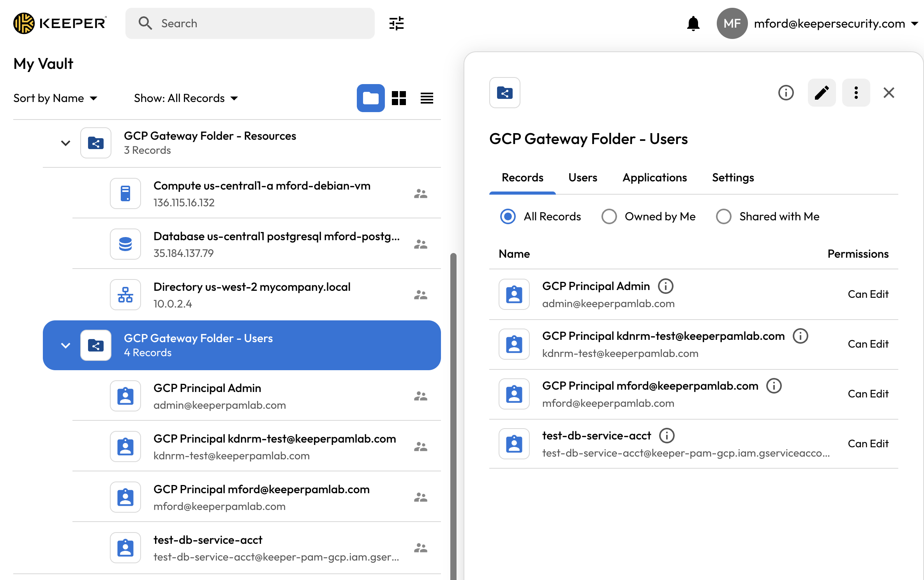Select the All Records radio button
924x580 pixels.
coord(508,216)
